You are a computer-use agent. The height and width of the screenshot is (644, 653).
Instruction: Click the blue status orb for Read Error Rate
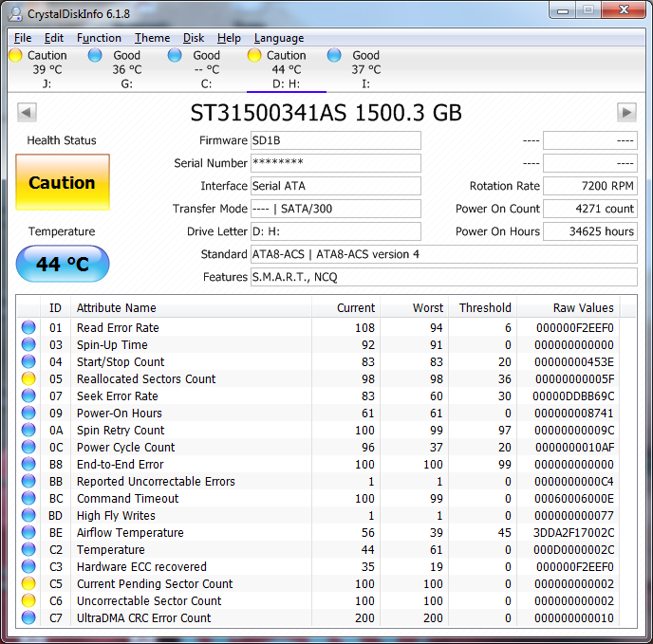[28, 327]
